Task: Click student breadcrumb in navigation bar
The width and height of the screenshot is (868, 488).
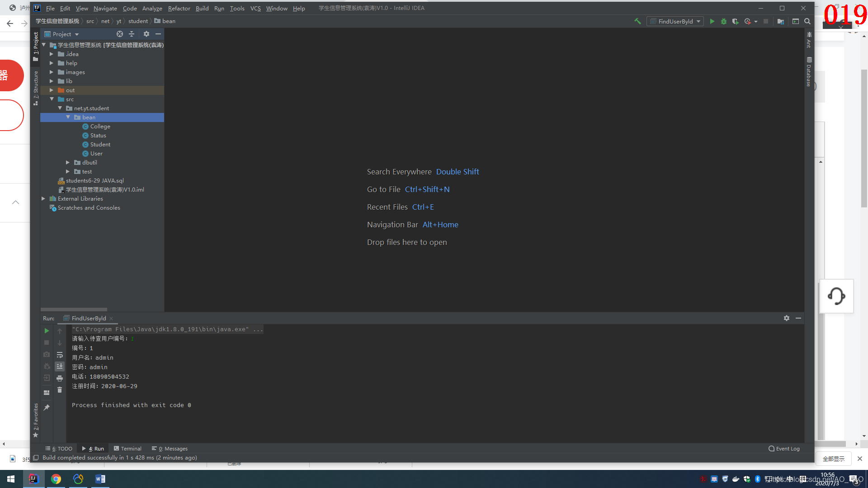Action: coord(138,21)
